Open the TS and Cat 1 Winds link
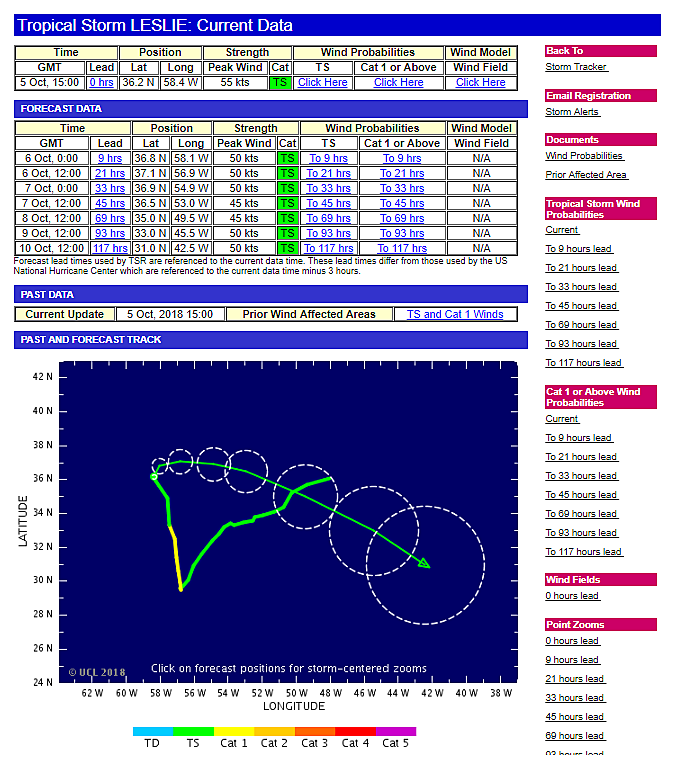Screen dimensions: 675x759 tap(455, 315)
